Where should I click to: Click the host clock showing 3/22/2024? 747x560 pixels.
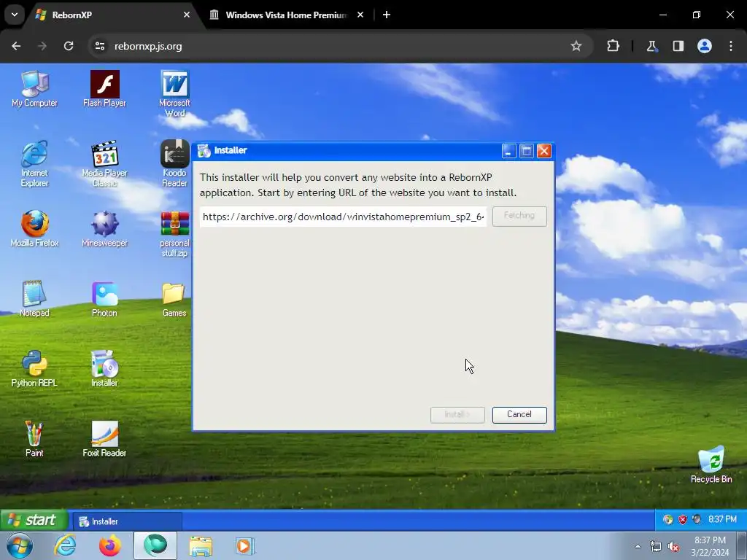[710, 546]
